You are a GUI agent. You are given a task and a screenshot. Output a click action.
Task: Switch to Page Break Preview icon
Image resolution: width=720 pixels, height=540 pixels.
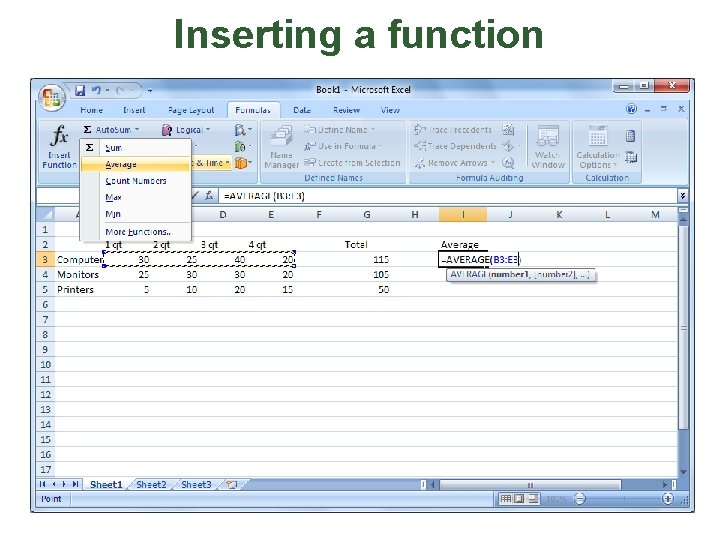point(533,499)
